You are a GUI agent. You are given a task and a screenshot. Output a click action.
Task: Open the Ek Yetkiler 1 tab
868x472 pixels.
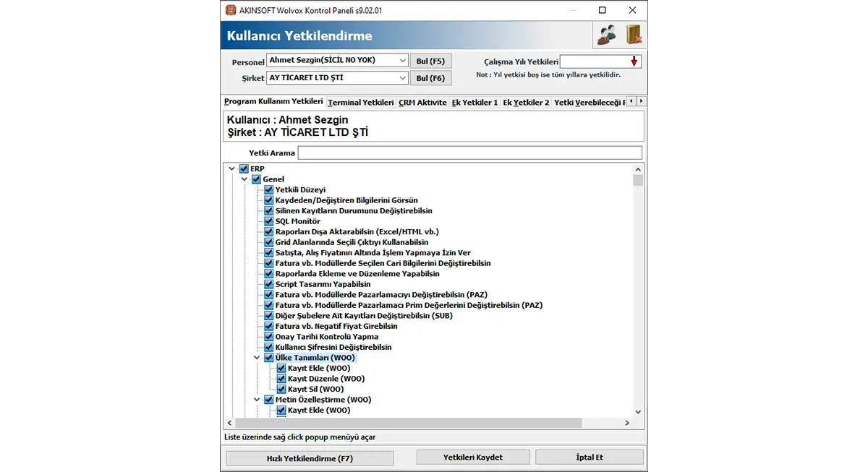coord(475,103)
